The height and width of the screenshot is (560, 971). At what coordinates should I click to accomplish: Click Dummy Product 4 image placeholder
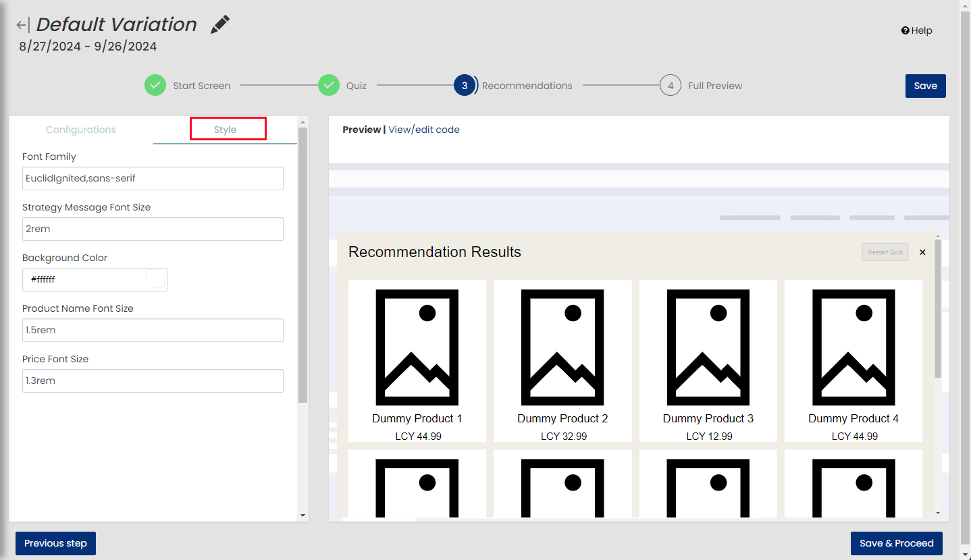[854, 347]
